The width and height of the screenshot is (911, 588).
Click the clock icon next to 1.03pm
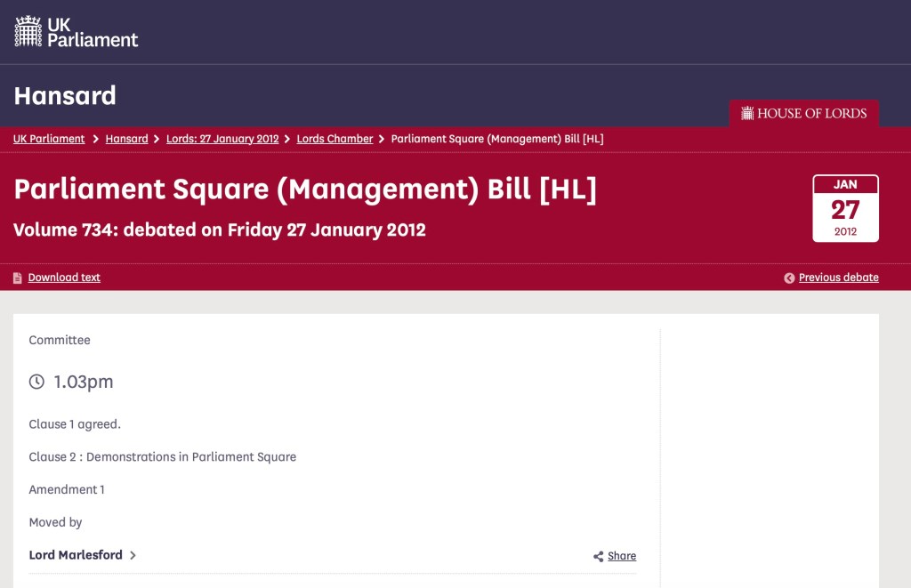(36, 382)
